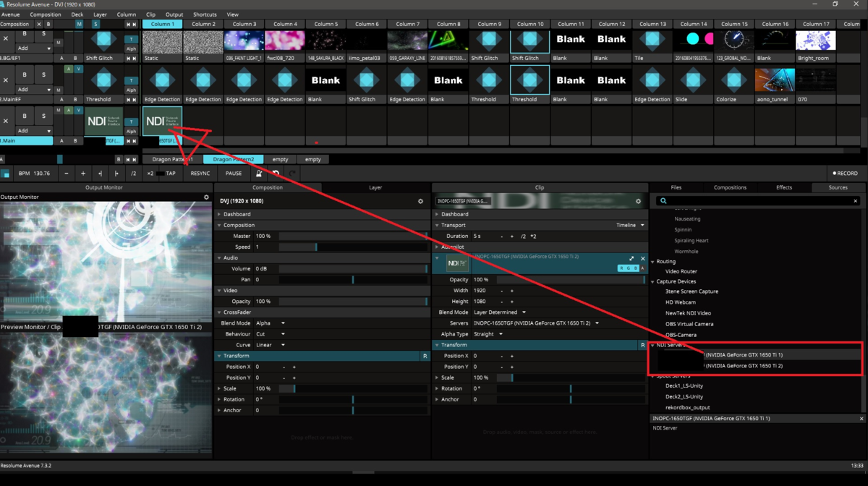
Task: Close the NDI Server info panel
Action: click(861, 419)
